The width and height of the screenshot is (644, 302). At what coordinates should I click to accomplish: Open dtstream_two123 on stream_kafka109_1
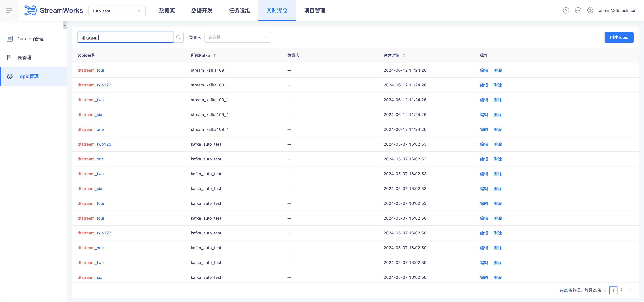click(x=94, y=85)
